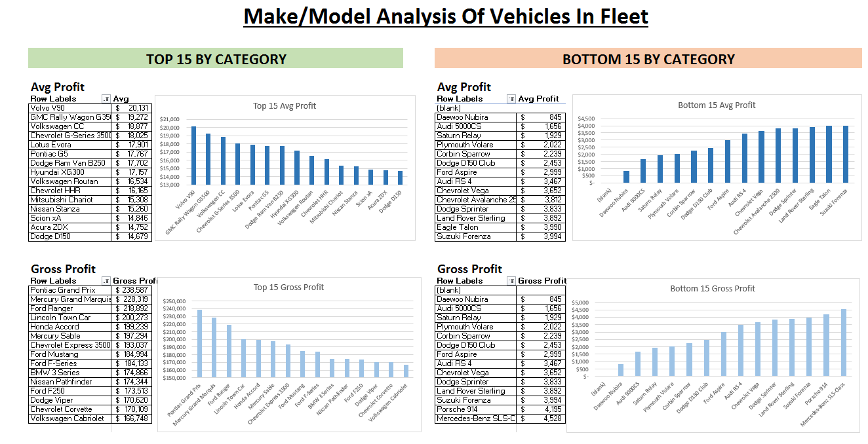The height and width of the screenshot is (444, 868).
Task: Click the 14,679 average profit value
Action: click(x=132, y=236)
